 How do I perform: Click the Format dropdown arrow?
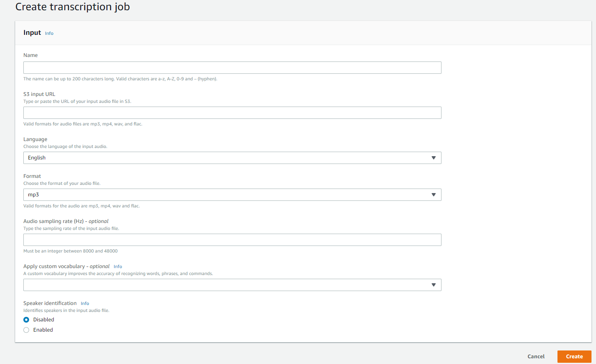(x=434, y=195)
